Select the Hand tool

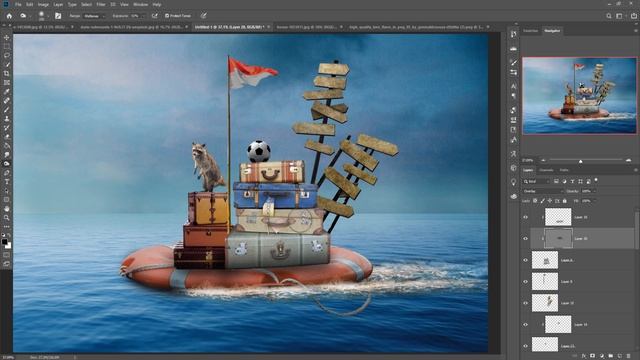tap(7, 208)
